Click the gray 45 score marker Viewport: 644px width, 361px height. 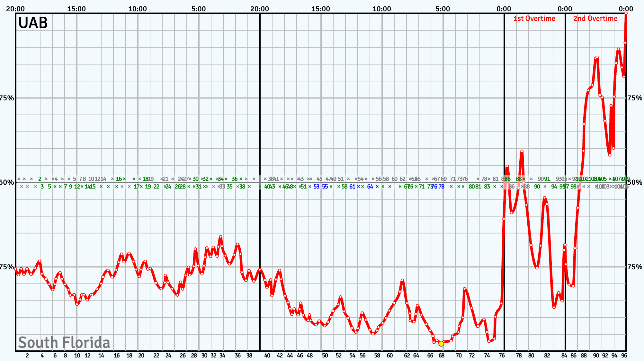(319, 179)
